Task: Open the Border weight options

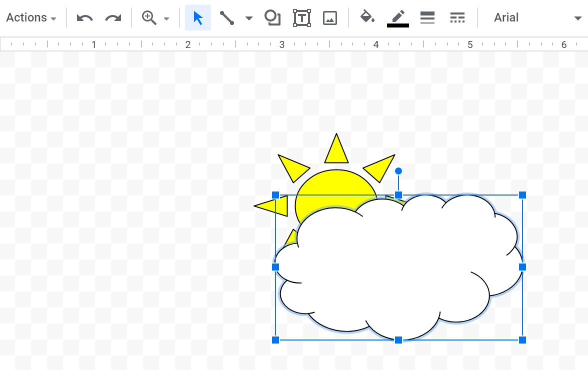Action: [x=427, y=17]
